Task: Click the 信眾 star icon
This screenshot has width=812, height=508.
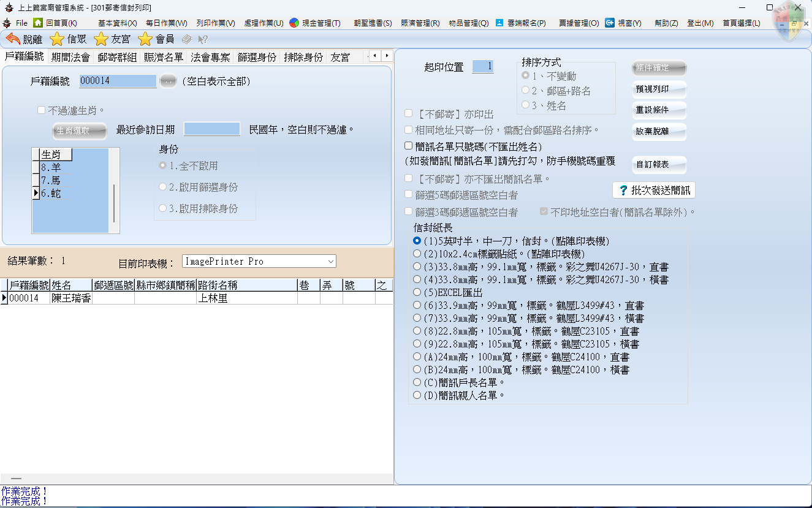Action: 56,39
